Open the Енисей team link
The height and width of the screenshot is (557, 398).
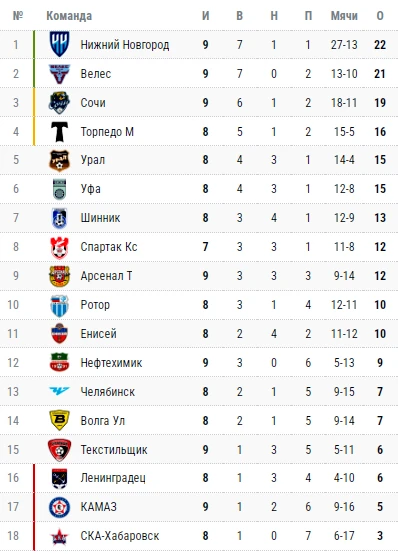pos(98,334)
